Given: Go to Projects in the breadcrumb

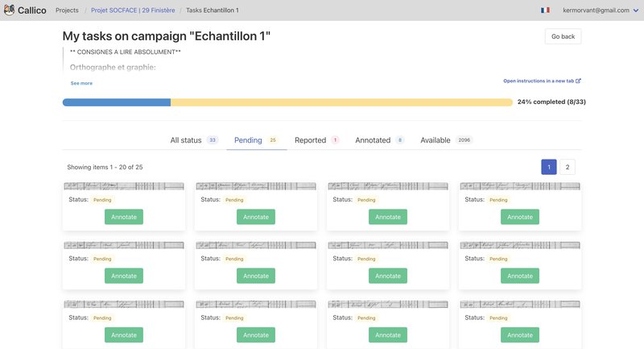Looking at the screenshot, I should pos(67,10).
